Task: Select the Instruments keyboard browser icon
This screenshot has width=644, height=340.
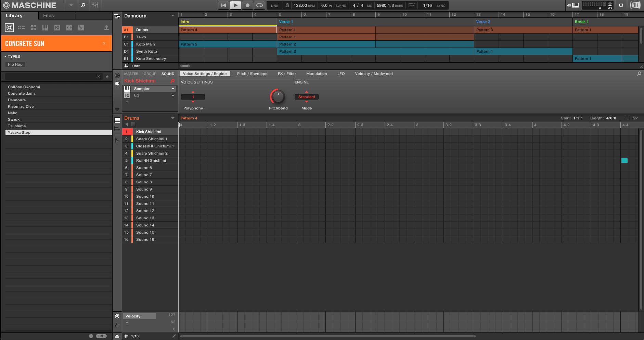Action: pos(45,28)
